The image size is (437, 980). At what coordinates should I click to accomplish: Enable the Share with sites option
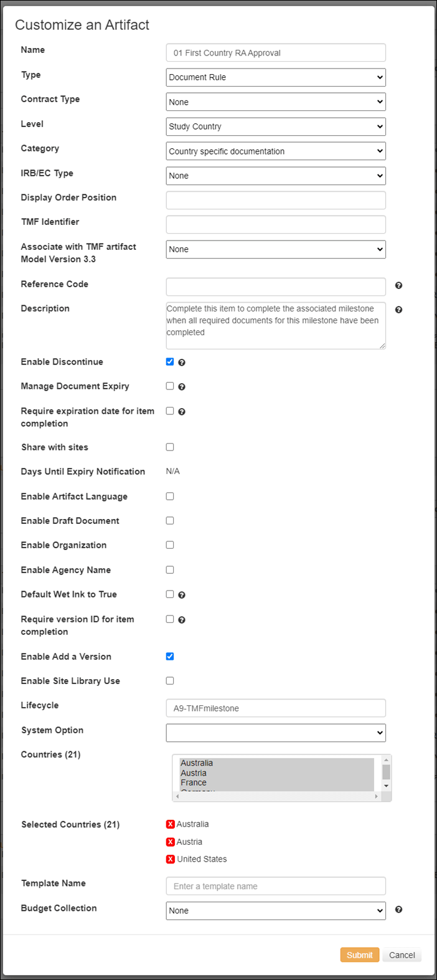point(169,447)
